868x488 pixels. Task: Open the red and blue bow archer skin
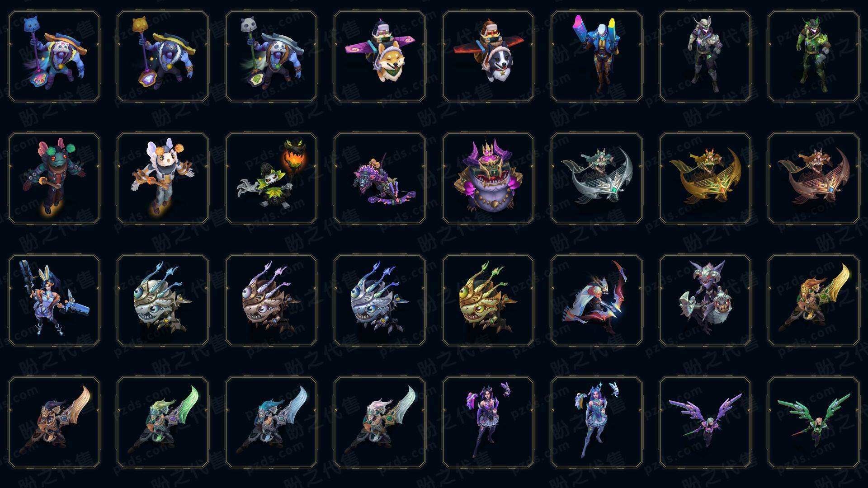click(x=597, y=300)
